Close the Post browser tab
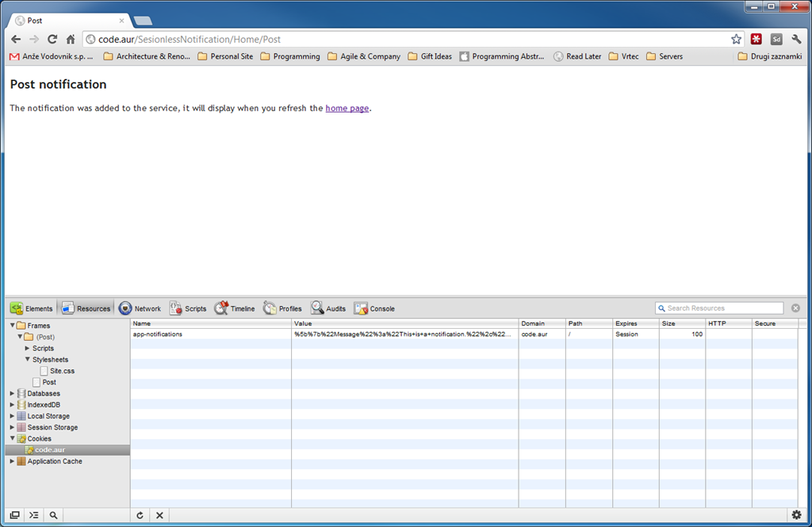 coord(121,21)
